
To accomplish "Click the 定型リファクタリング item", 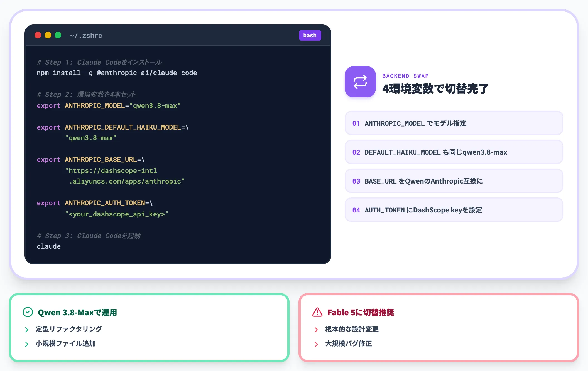I will point(69,329).
